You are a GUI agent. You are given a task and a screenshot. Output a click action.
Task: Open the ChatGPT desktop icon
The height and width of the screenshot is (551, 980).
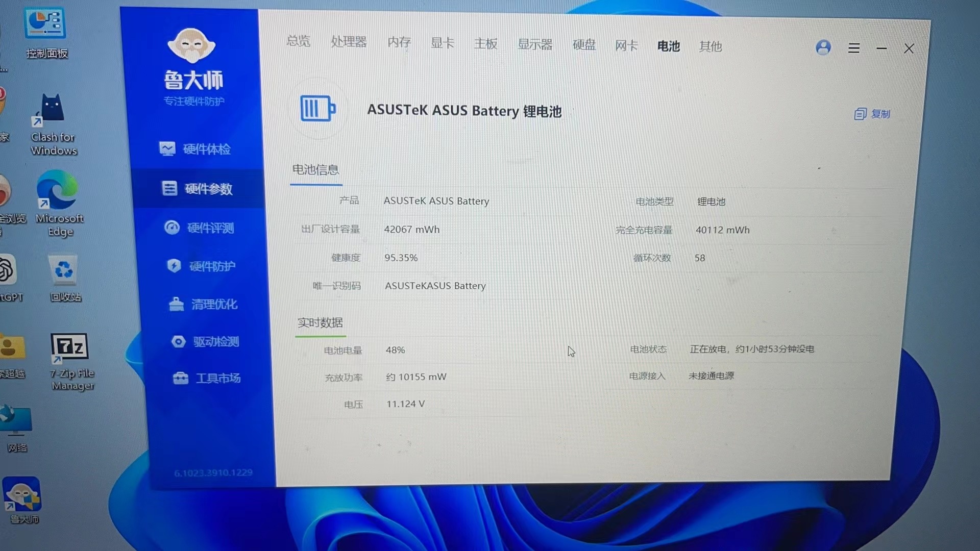[x=10, y=279]
